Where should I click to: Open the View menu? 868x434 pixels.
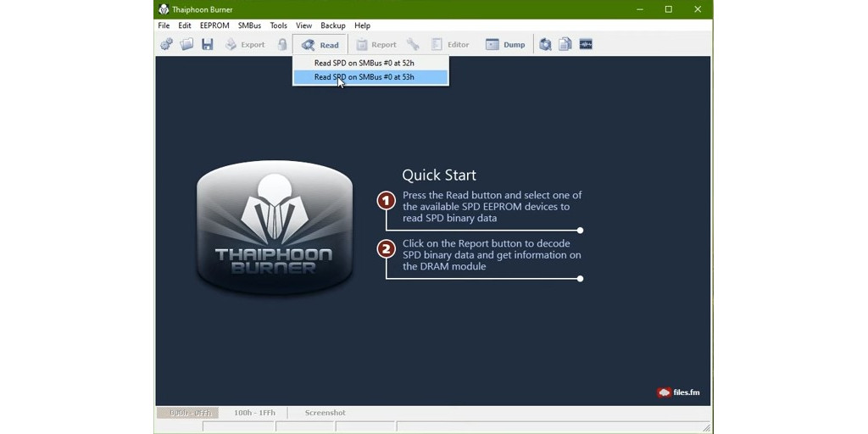304,25
